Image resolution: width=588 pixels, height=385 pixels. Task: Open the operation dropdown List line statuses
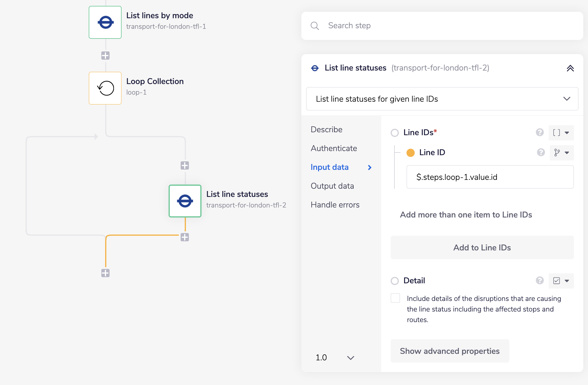point(442,99)
